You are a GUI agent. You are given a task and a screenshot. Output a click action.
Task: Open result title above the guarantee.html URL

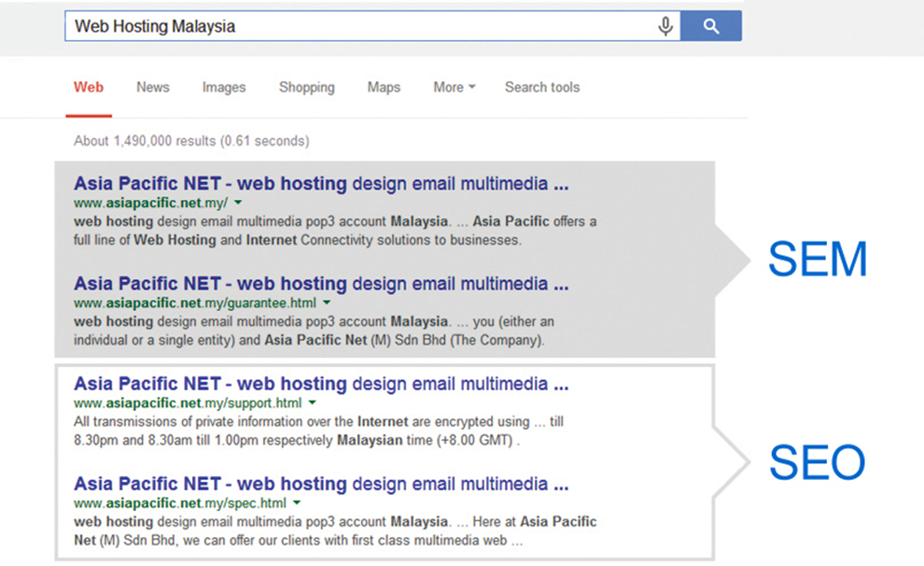320,283
